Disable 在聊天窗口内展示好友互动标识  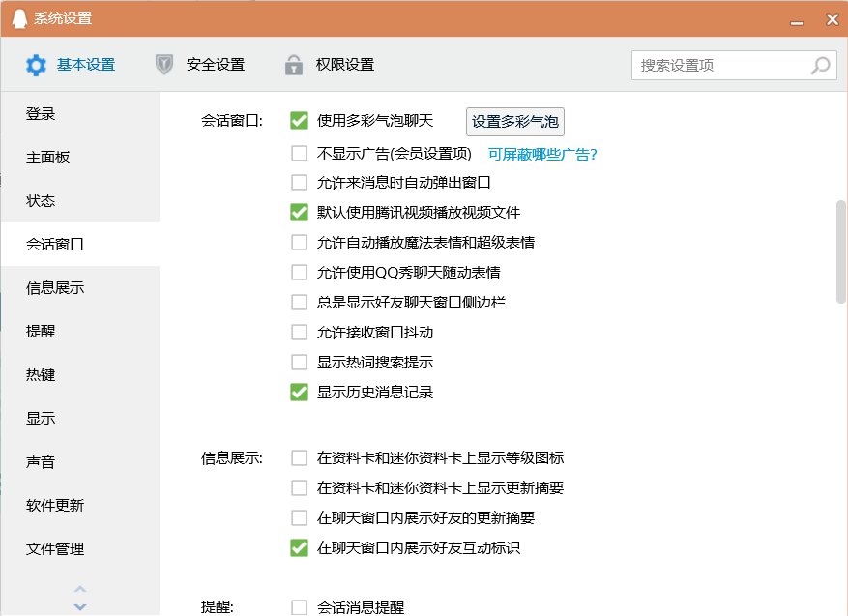[299, 548]
